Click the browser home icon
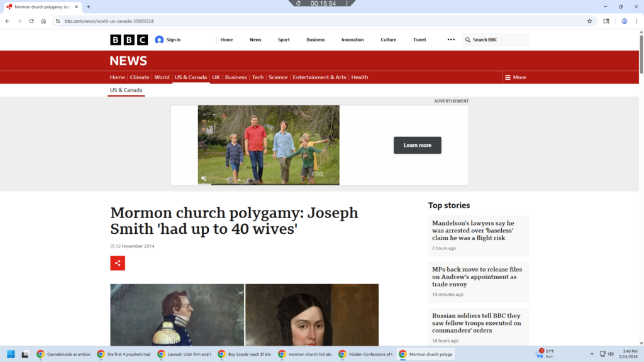Screen dimensions: 644x362 [43, 21]
